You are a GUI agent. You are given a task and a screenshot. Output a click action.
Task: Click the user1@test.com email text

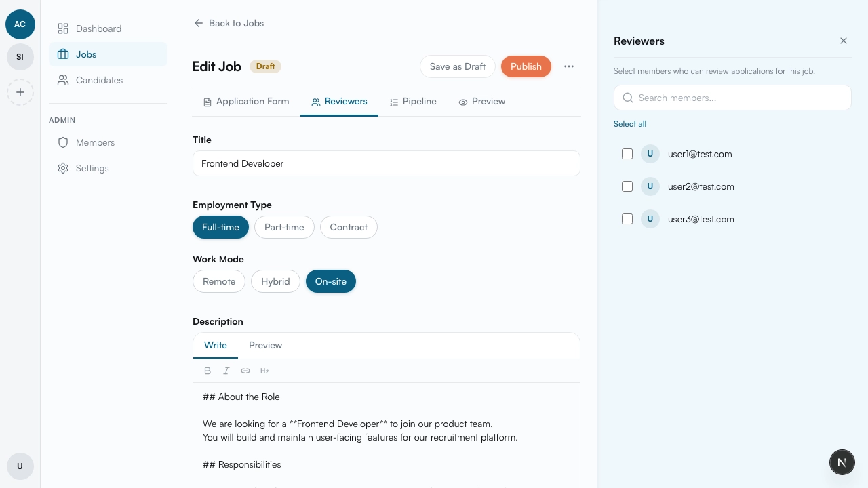[700, 154]
